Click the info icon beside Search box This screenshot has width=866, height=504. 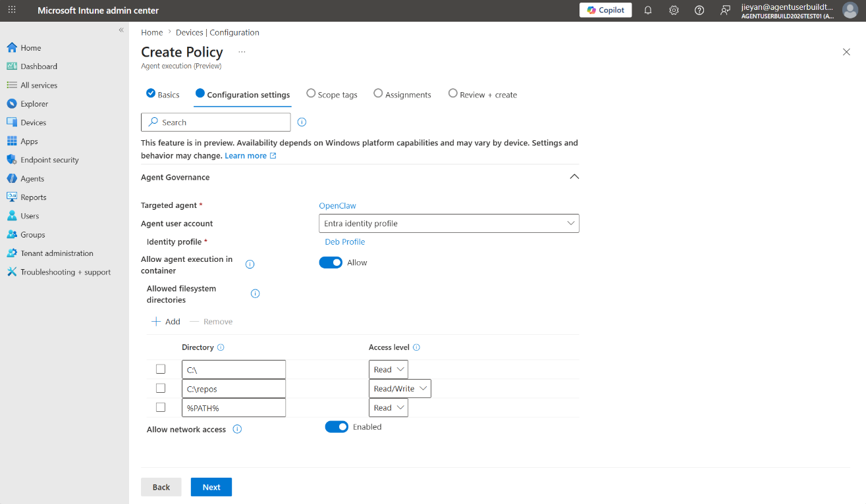coord(302,122)
